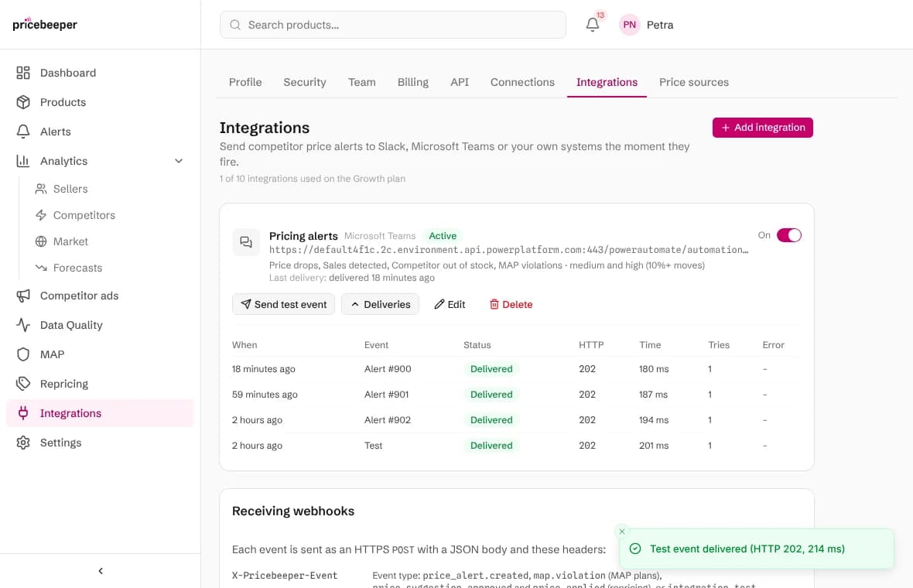This screenshot has width=913, height=588.
Task: Switch to the API tab
Action: (460, 82)
